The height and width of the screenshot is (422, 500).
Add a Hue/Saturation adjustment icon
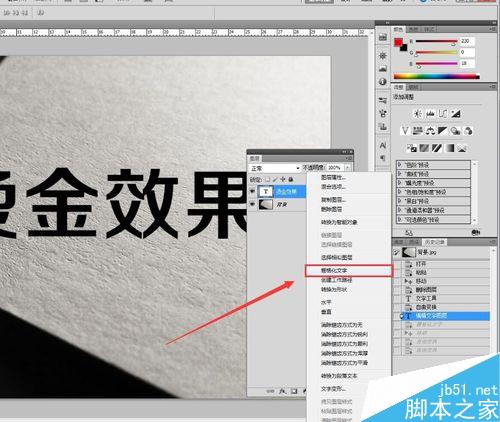coord(418,131)
